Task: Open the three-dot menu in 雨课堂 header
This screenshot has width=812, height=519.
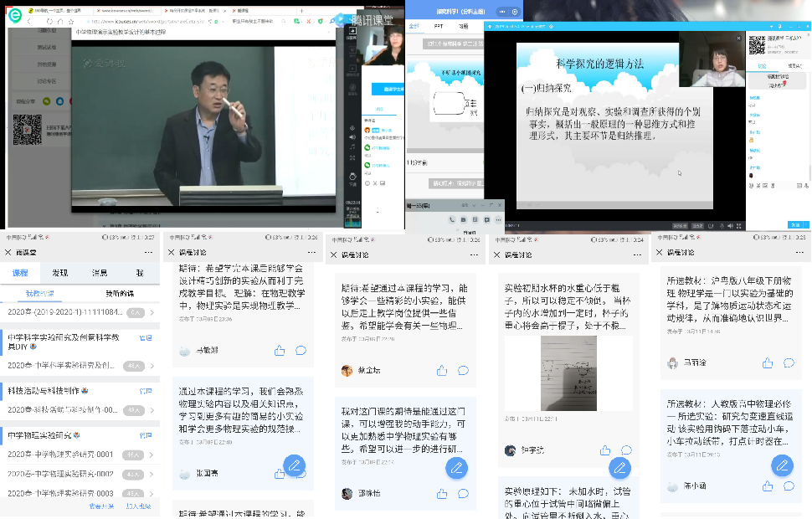Action: [148, 252]
